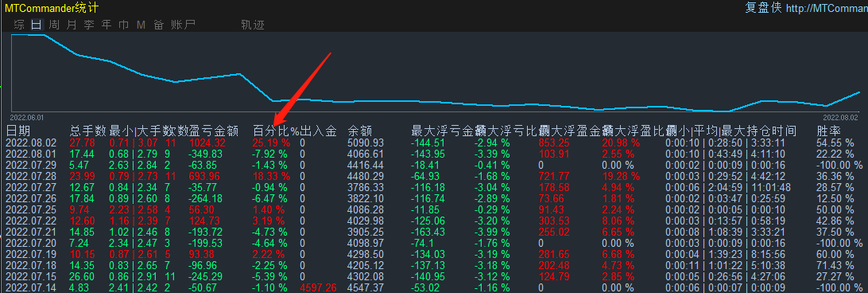The height and width of the screenshot is (293, 868).
Task: Click the 2022.06.01 chart start date label
Action: pos(27,118)
